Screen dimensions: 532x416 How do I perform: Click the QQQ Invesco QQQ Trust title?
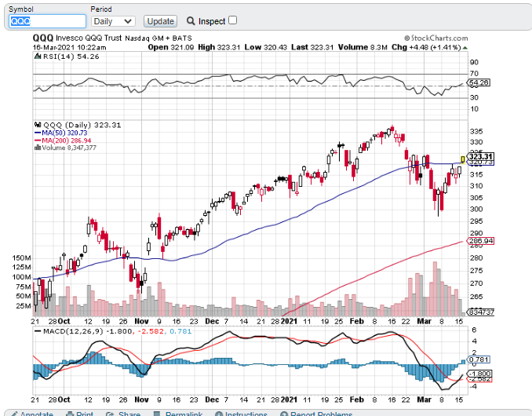click(x=112, y=38)
